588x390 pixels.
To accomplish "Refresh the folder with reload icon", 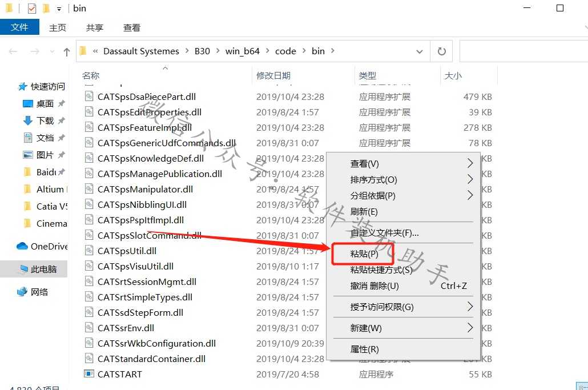I will tap(442, 51).
